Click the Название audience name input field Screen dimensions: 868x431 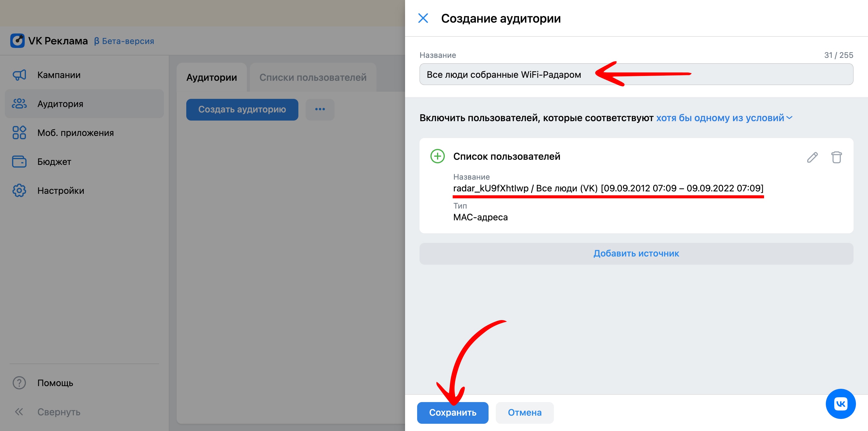coord(636,74)
